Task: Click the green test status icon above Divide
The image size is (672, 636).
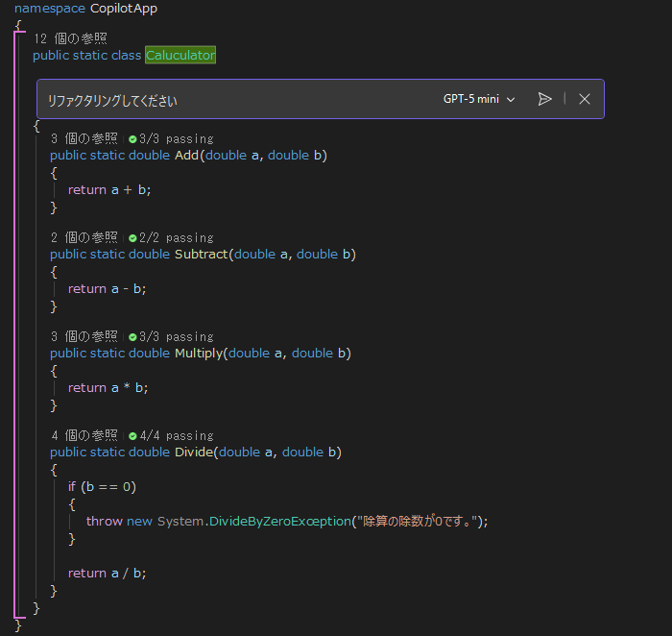Action: 132,436
